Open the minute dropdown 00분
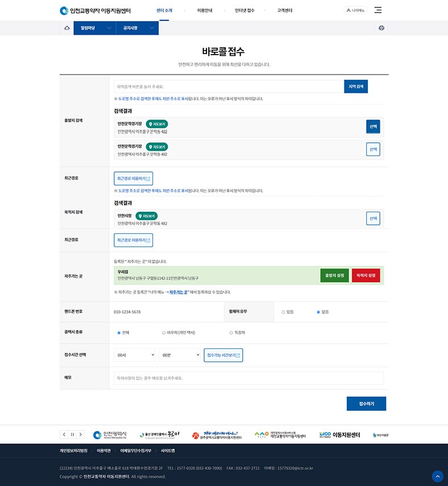Viewport: 448px width, 486px height. (x=179, y=355)
